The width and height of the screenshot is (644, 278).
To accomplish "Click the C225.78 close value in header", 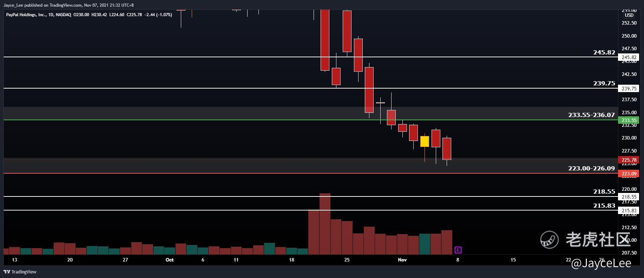I will [134, 15].
